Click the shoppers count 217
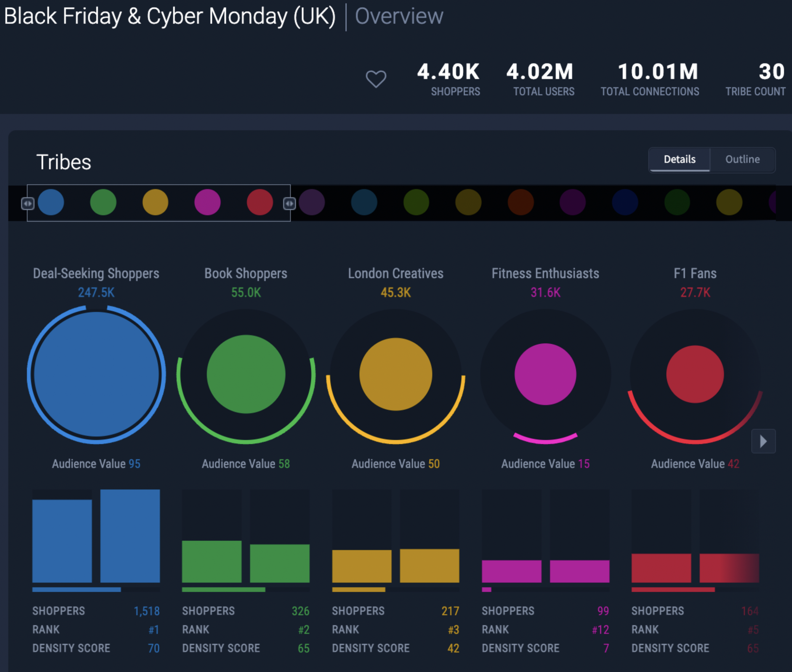Viewport: 792px width, 672px height. (x=450, y=611)
